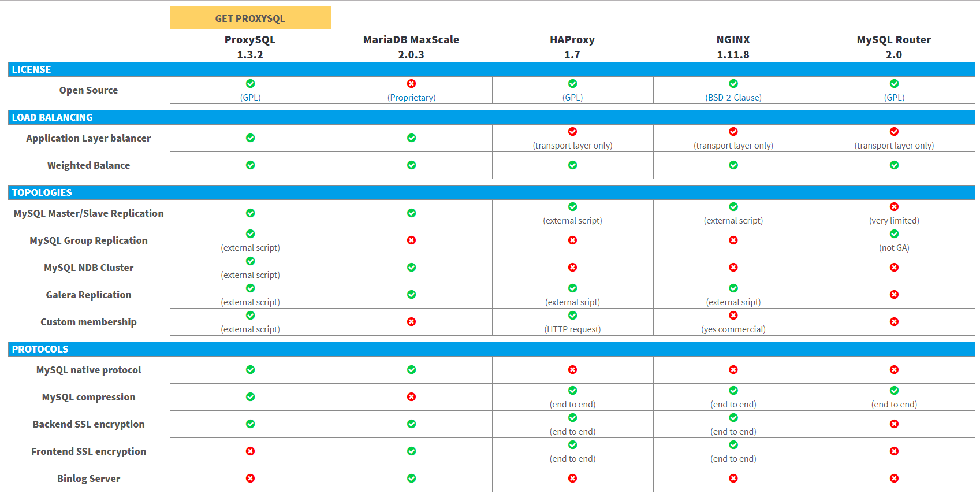
Task: Click the red cross for MariaDB MaxScale Open Source
Action: [411, 84]
